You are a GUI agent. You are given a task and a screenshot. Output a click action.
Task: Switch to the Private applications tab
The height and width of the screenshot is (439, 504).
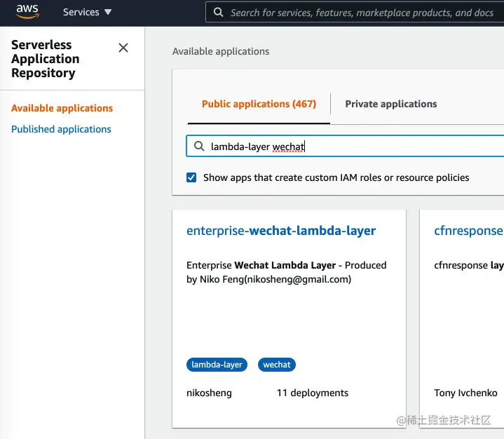click(391, 104)
